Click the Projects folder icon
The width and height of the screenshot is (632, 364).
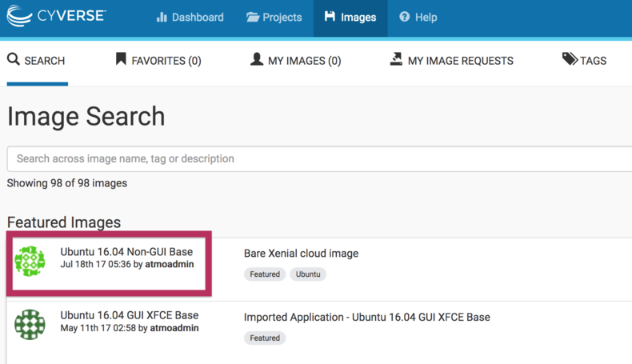tap(253, 17)
